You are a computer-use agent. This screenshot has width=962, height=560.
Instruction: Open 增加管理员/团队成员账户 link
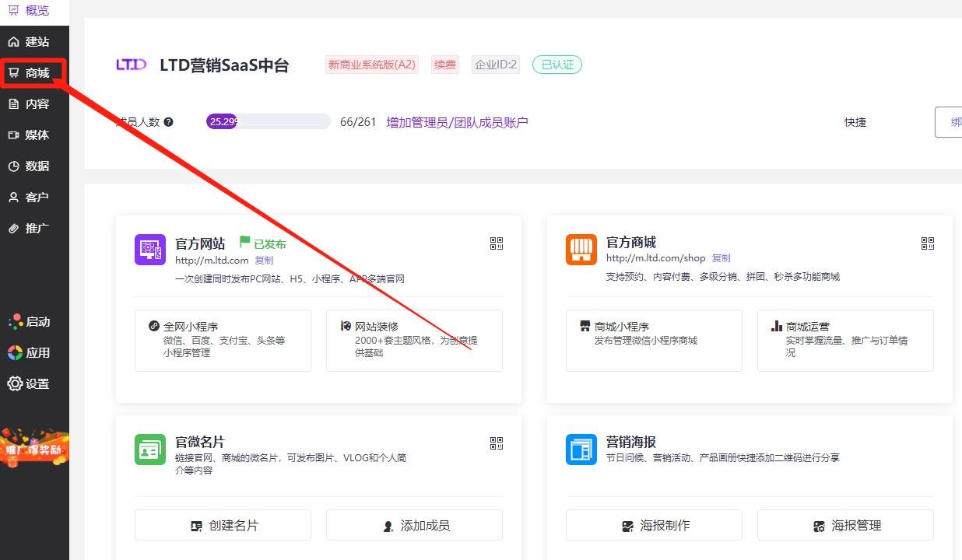coord(455,122)
